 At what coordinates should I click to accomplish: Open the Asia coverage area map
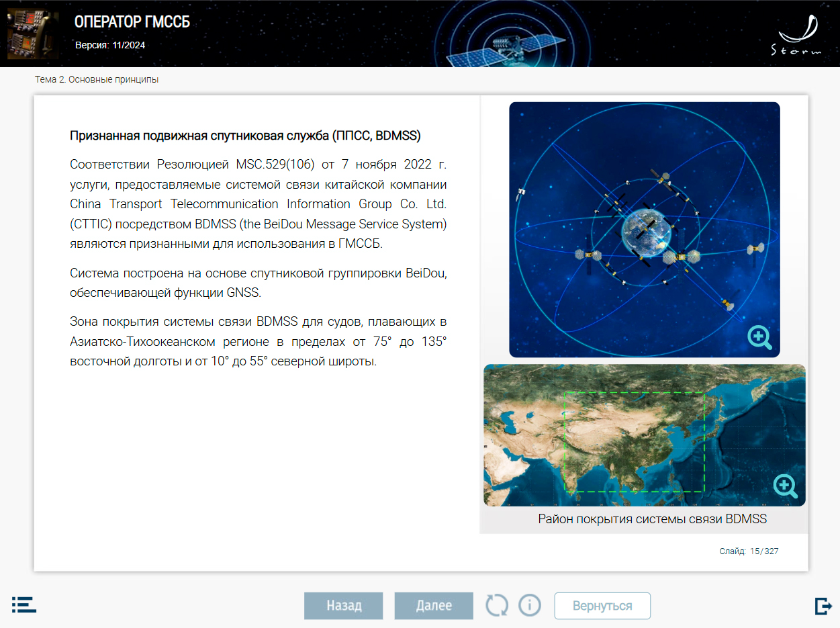point(645,435)
